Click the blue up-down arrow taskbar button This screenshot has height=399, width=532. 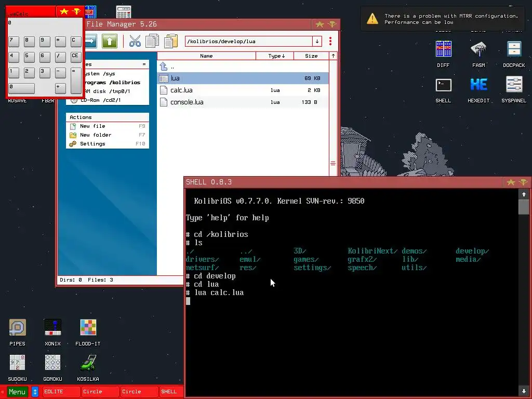[35, 392]
